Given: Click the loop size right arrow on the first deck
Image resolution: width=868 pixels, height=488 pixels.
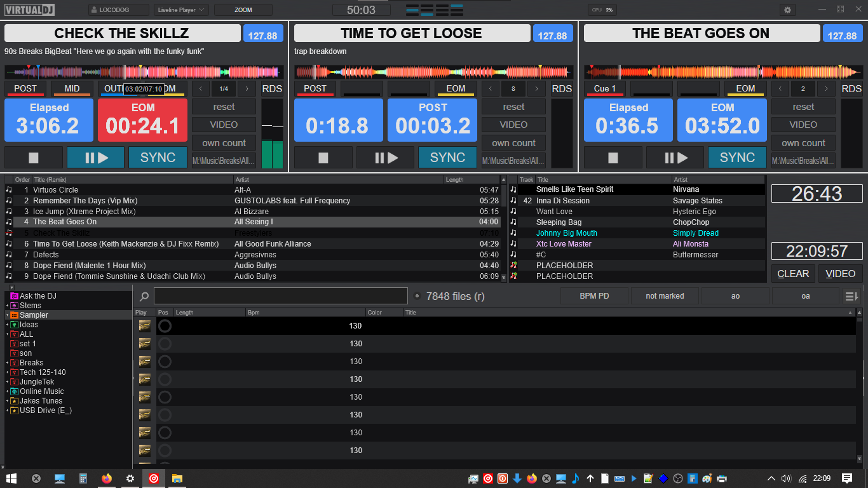Looking at the screenshot, I should [247, 89].
